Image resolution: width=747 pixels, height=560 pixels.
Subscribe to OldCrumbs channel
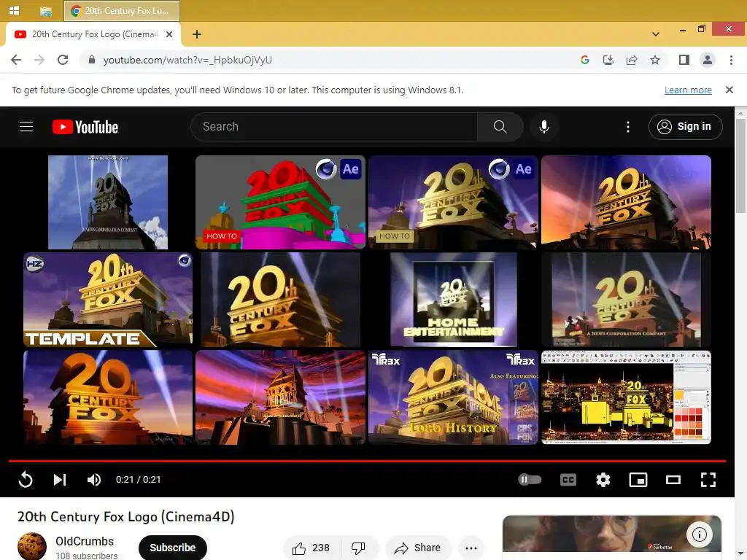pyautogui.click(x=172, y=548)
